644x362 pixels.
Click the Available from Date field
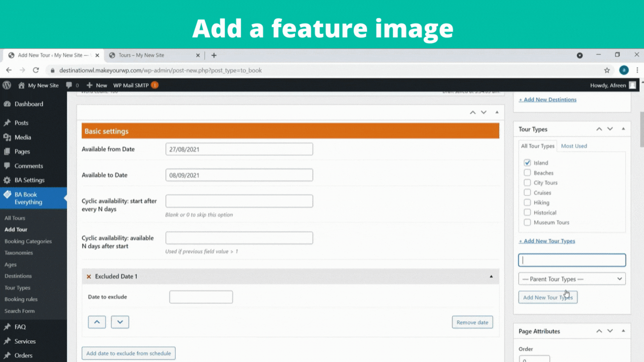239,149
